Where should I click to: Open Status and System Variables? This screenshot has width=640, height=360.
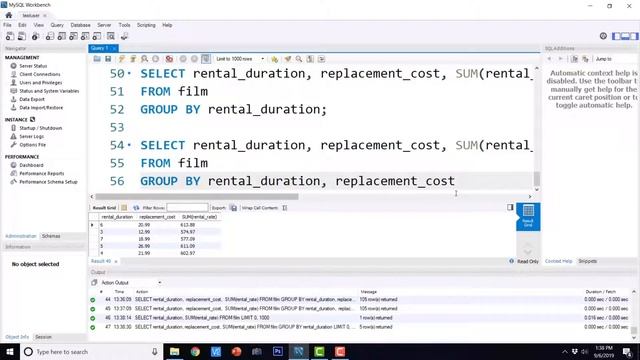click(x=49, y=91)
